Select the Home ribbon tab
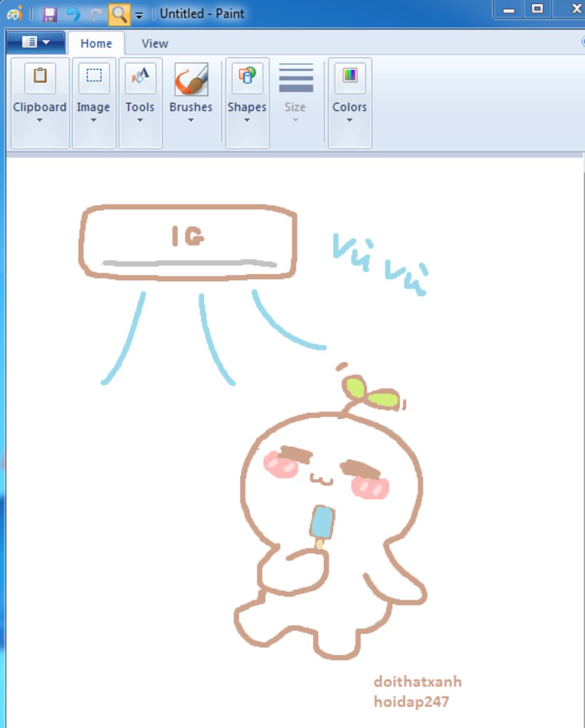585x728 pixels. point(95,43)
